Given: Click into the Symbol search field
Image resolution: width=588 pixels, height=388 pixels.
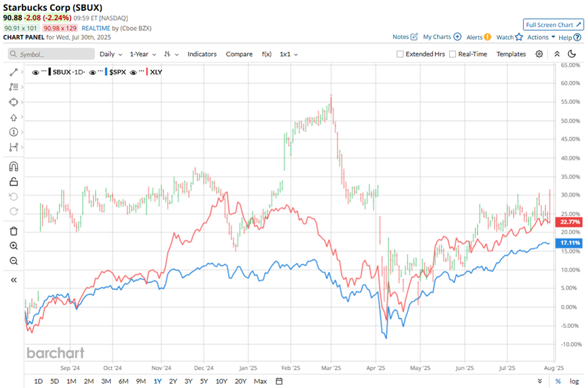Looking at the screenshot, I should [51, 54].
